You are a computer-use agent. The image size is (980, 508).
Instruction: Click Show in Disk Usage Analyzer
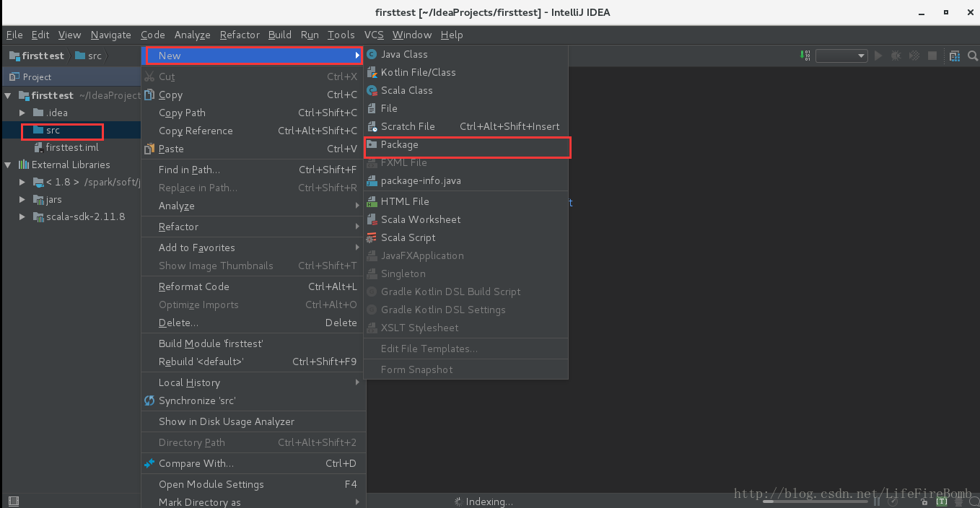[253, 421]
